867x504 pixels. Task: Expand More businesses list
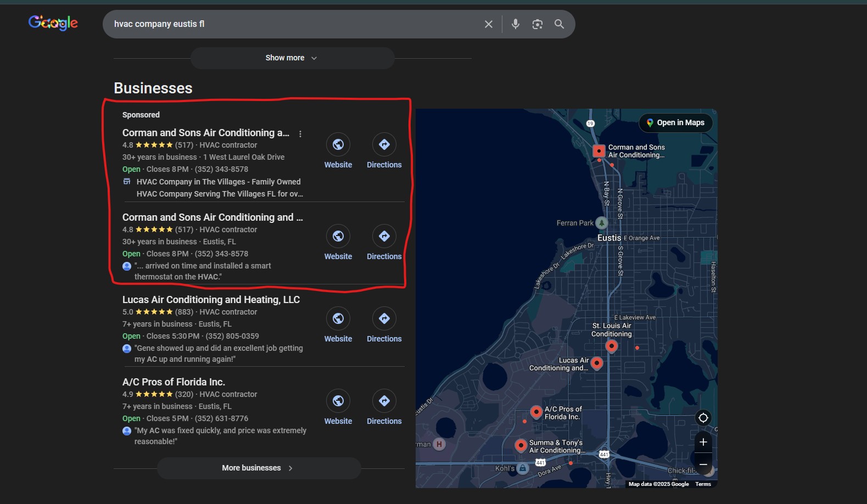[258, 468]
